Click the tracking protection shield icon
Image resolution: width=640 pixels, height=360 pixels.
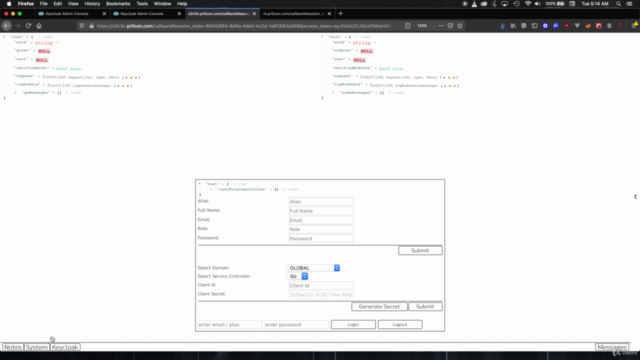[82, 26]
